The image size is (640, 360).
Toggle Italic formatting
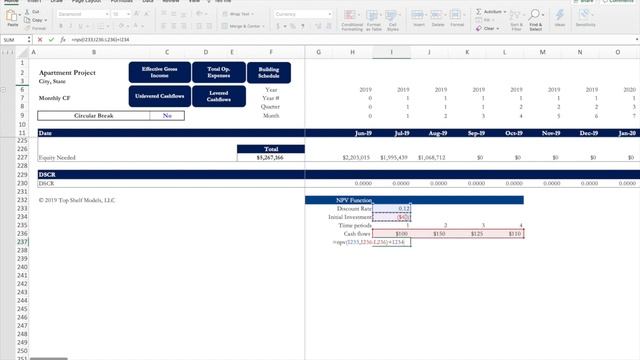click(71, 26)
